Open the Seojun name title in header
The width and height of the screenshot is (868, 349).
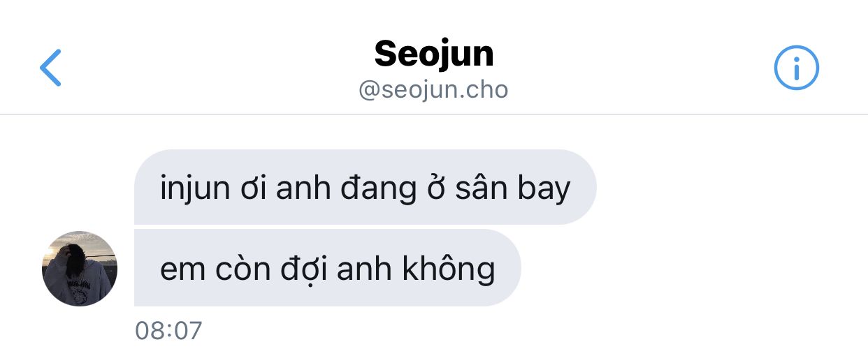(434, 54)
